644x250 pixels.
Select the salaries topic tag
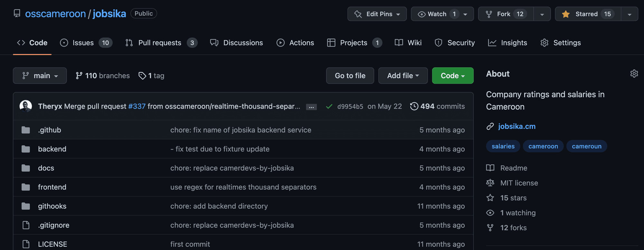click(503, 146)
